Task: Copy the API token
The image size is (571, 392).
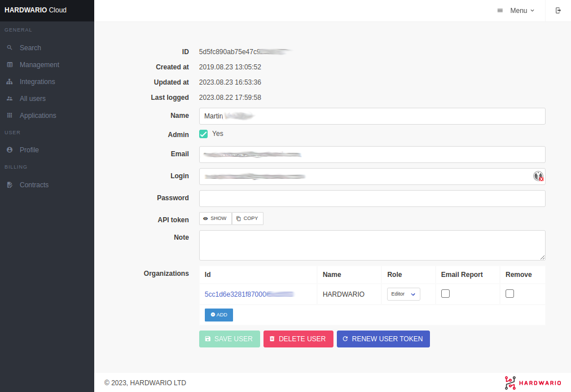Action: click(247, 218)
